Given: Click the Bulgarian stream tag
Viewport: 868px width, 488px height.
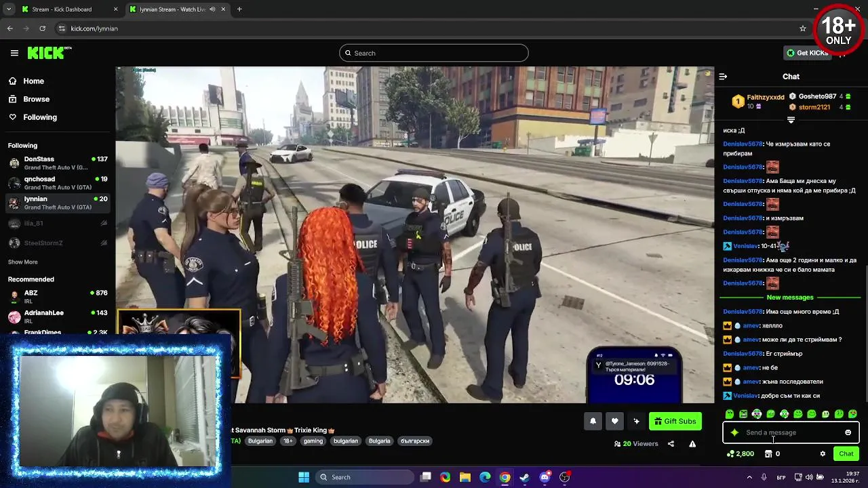Looking at the screenshot, I should 260,441.
